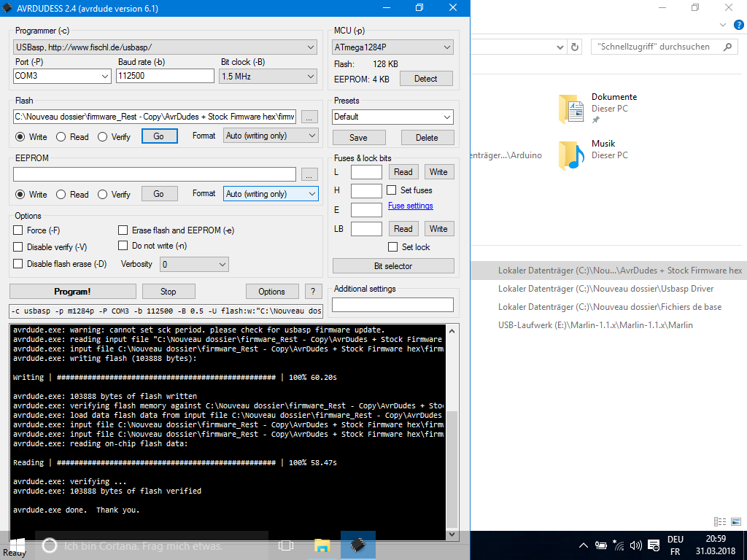Viewport: 747px width, 560px height.
Task: Open File Explorer from the taskbar
Action: (x=322, y=545)
